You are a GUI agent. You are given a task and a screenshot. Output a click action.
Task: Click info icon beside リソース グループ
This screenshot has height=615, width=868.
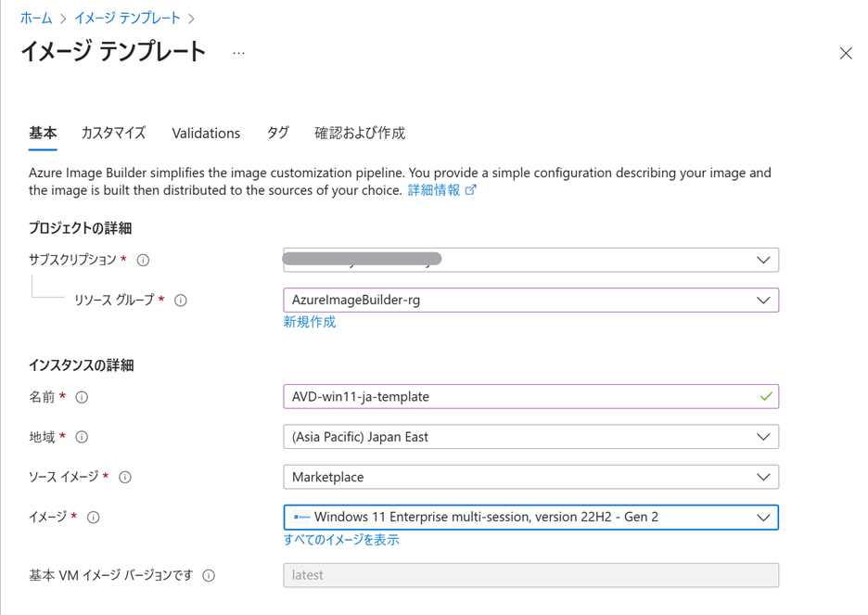coord(181,301)
